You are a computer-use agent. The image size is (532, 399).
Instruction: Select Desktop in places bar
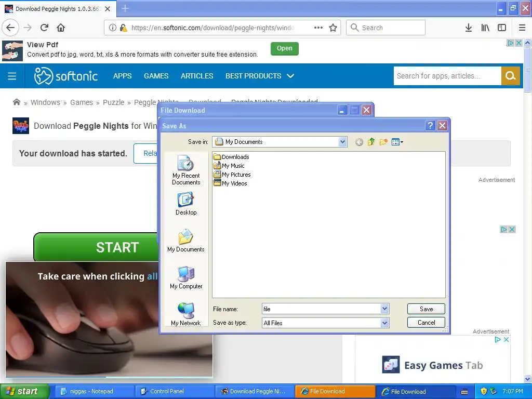coord(186,204)
